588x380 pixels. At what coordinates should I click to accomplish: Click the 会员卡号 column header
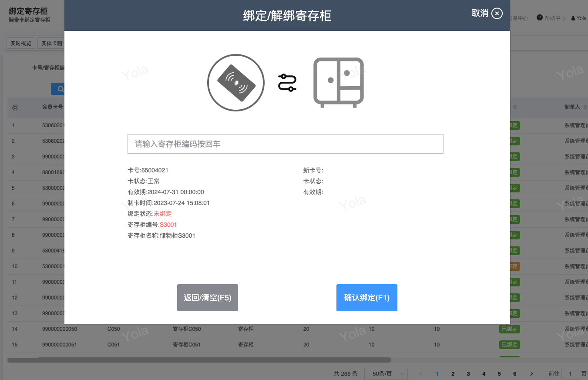[x=52, y=107]
